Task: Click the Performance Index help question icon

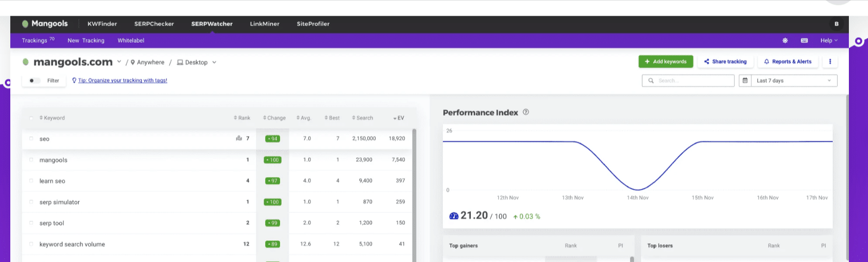Action: pyautogui.click(x=526, y=112)
